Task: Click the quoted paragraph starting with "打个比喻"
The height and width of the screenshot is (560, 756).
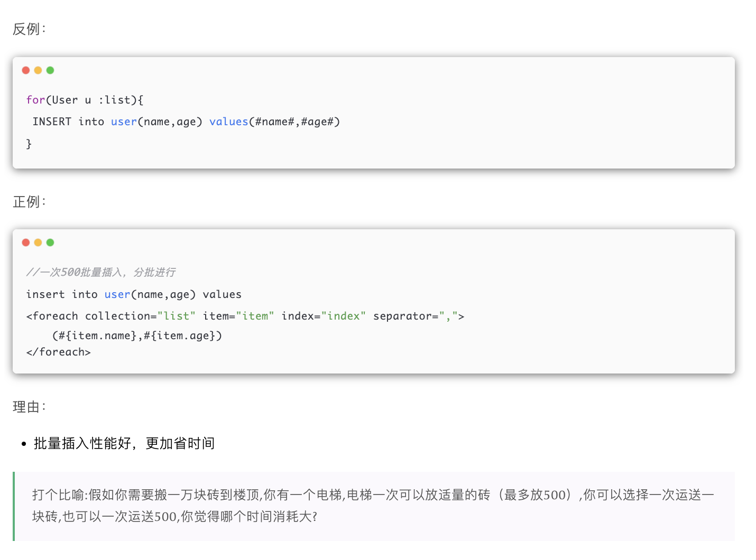Action: click(x=373, y=506)
